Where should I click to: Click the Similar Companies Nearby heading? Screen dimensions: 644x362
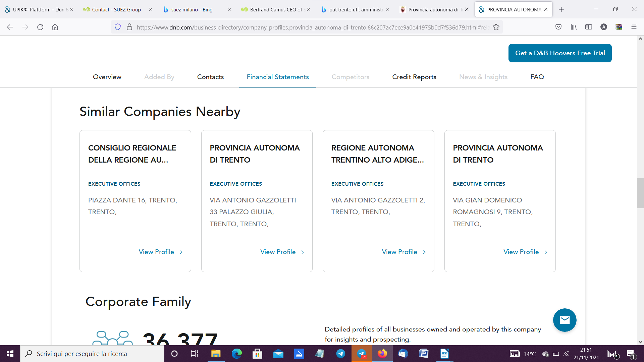(x=160, y=112)
